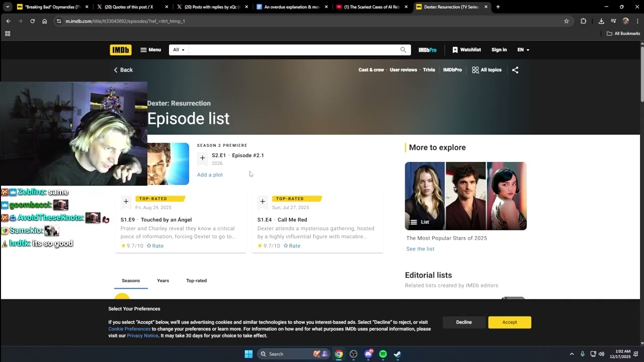Rate Call Me Red episode
The height and width of the screenshot is (362, 644).
pyautogui.click(x=292, y=246)
